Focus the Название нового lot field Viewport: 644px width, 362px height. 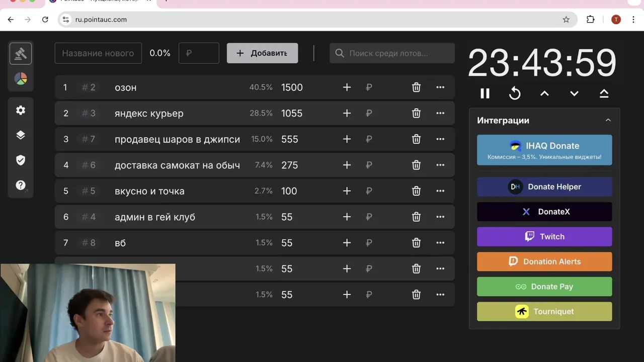[98, 53]
